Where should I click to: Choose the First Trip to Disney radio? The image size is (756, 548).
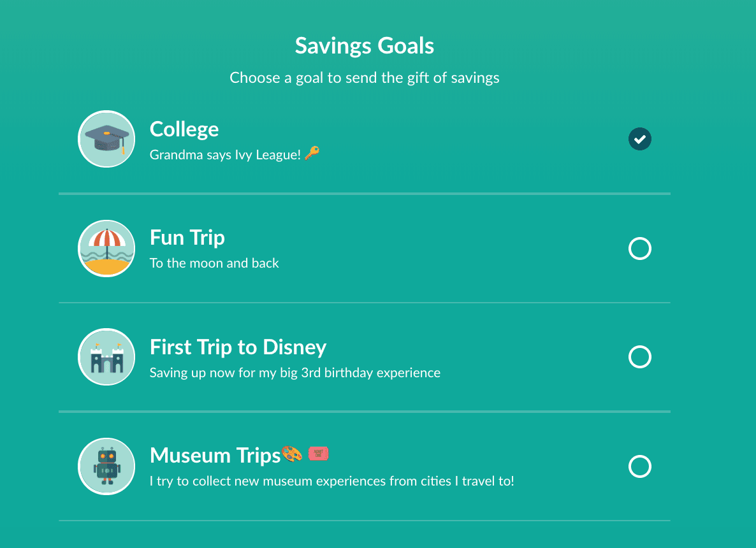(x=639, y=357)
